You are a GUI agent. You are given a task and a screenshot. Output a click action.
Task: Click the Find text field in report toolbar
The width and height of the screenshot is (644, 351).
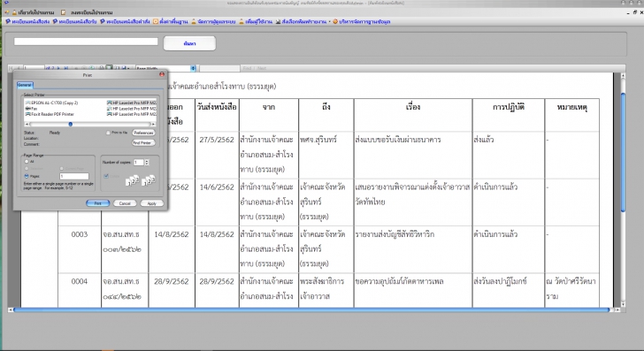tap(219, 68)
